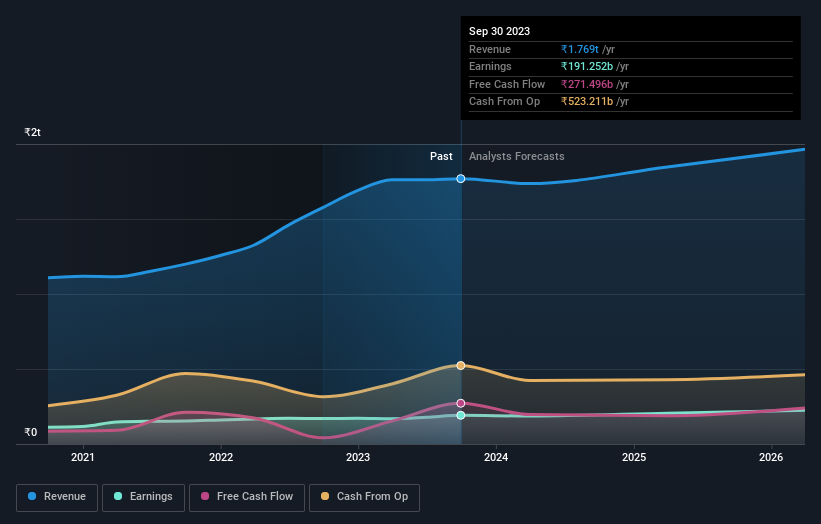Click the Sep 30 2023 tooltip date
Viewport: 821px width, 524px height.
(500, 31)
